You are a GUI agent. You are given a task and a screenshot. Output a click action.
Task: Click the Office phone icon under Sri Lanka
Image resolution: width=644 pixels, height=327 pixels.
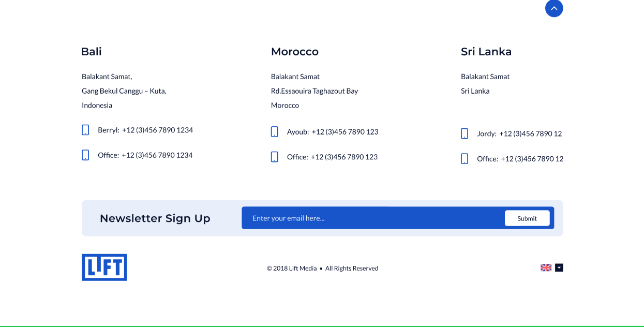(465, 158)
